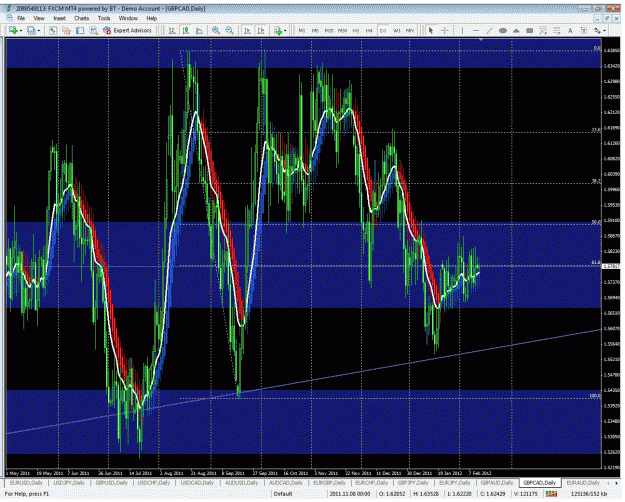Select the Text 'A' tool

pos(570,30)
